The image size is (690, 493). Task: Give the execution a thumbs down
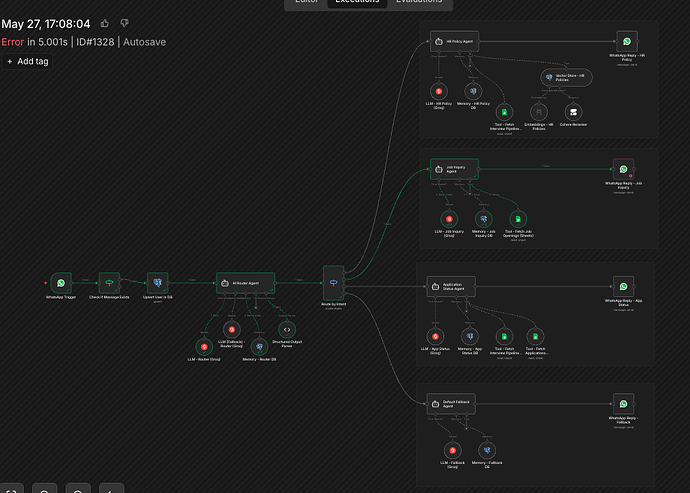(x=125, y=23)
